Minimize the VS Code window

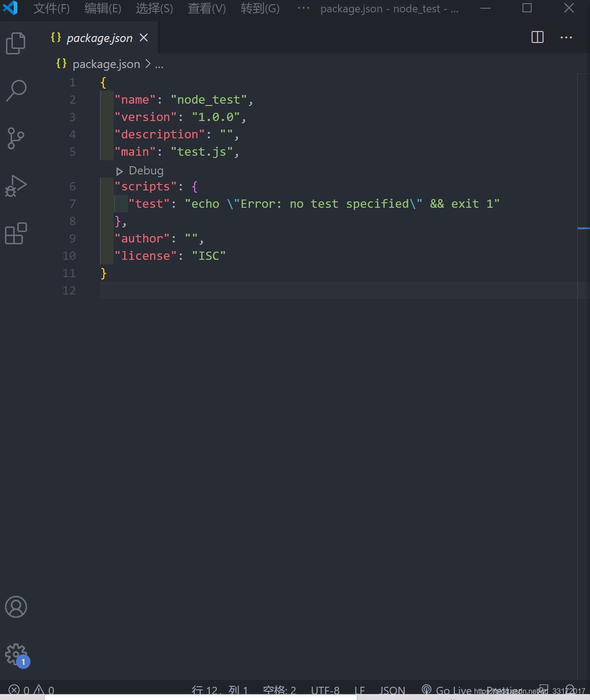tap(486, 8)
